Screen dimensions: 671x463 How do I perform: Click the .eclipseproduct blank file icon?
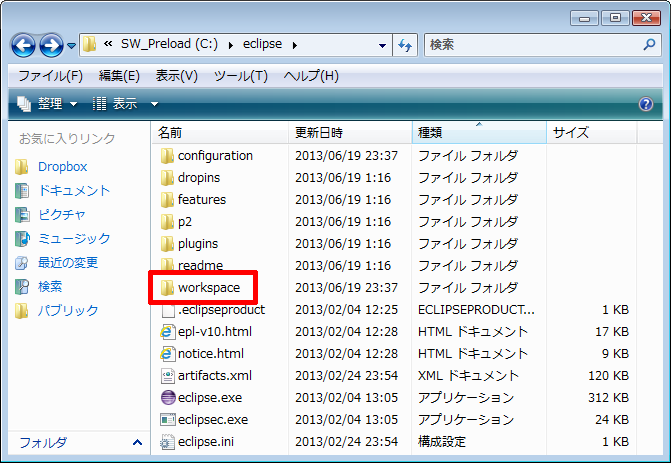(x=168, y=311)
